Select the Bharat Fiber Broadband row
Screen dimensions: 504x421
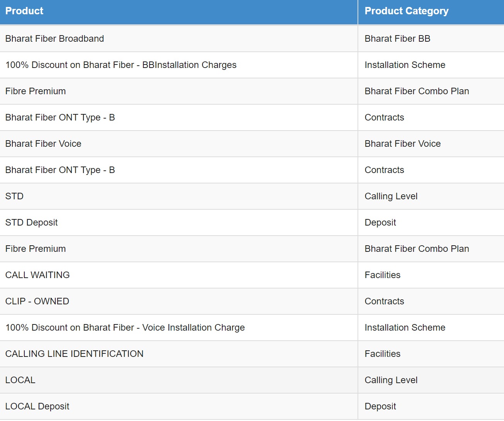[x=252, y=39]
